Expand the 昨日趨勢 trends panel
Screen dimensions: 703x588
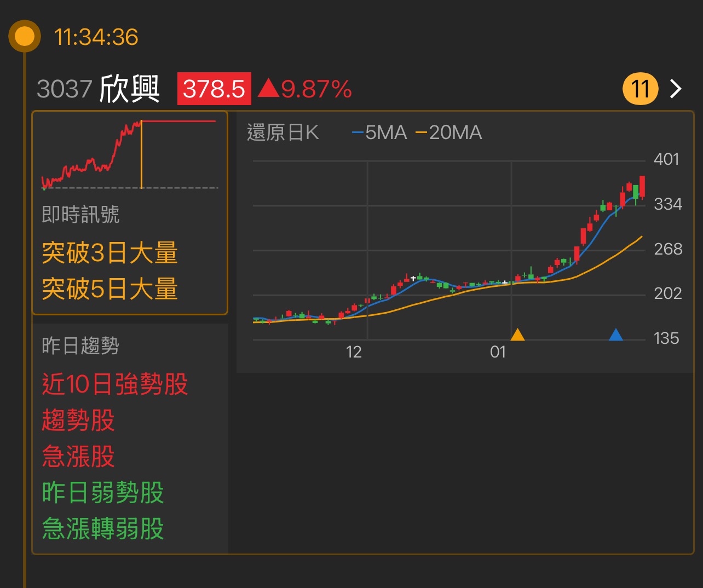click(x=80, y=345)
